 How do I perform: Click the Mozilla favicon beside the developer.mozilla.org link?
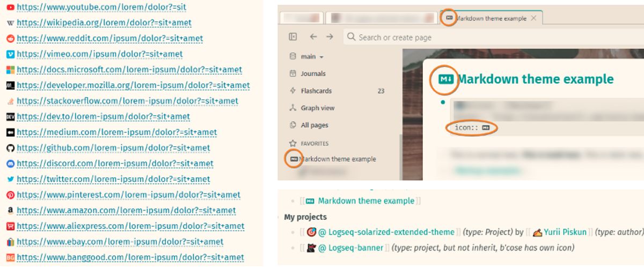pos(10,85)
